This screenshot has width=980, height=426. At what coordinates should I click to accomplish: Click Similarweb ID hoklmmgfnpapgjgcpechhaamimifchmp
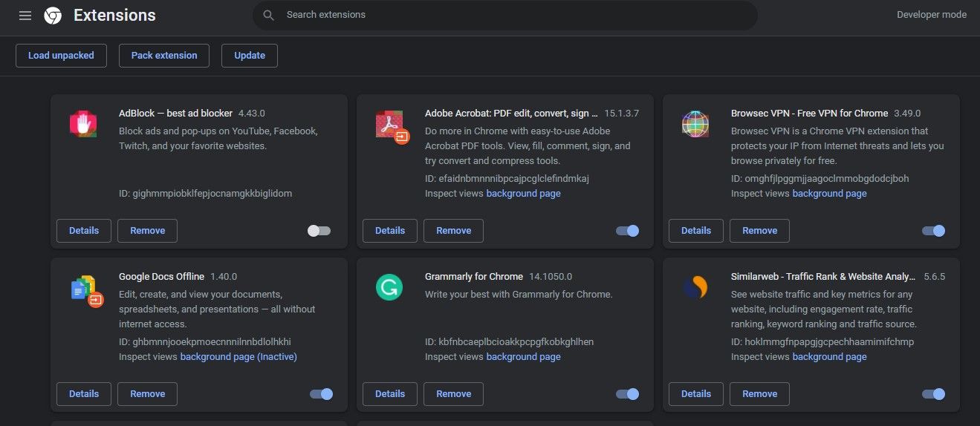(822, 342)
